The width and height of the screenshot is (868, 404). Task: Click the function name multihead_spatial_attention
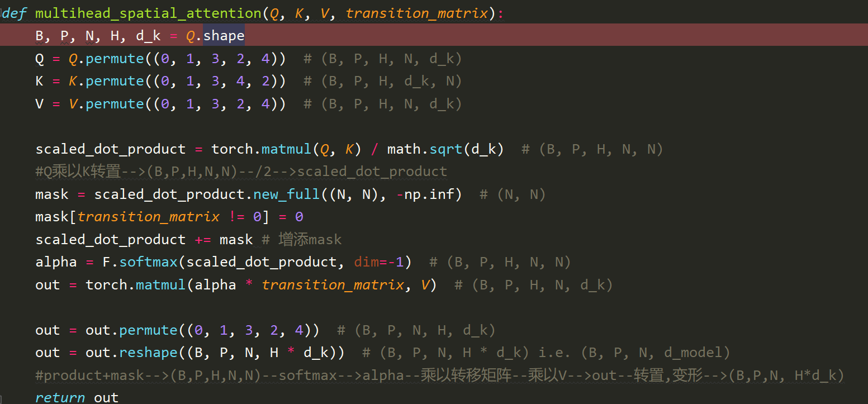coord(149,13)
